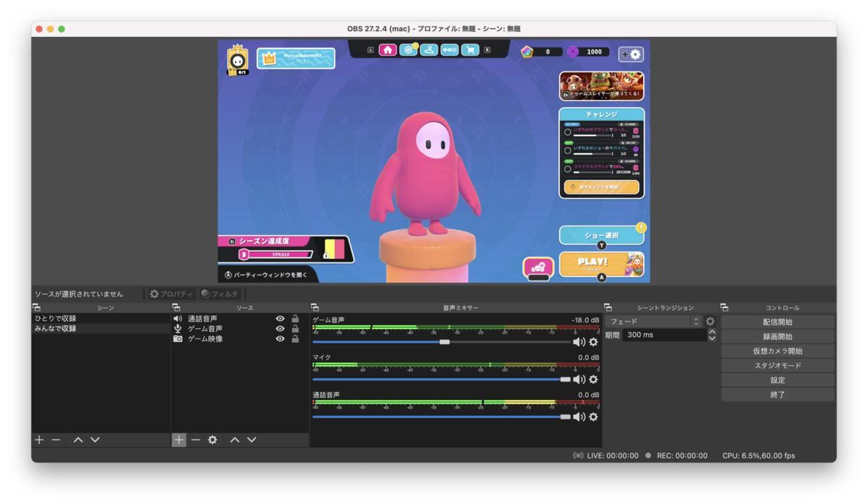
Task: Open the gear settings for ゲーム音声 mixer track
Action: 594,342
